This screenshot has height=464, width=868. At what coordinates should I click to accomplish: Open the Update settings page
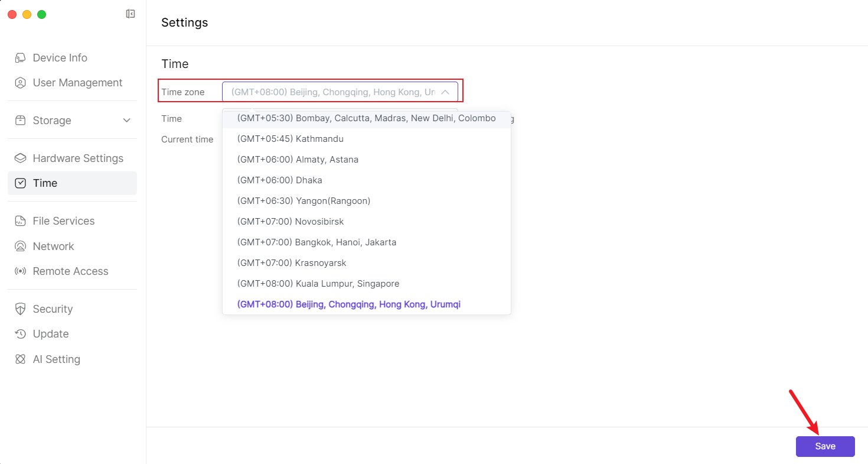[x=51, y=334]
